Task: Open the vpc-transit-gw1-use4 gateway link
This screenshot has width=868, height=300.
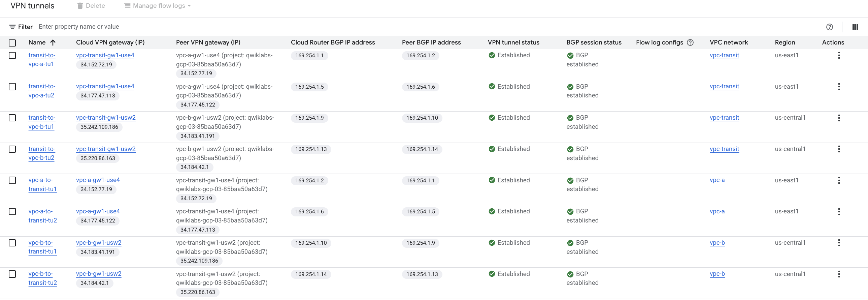Action: point(105,55)
